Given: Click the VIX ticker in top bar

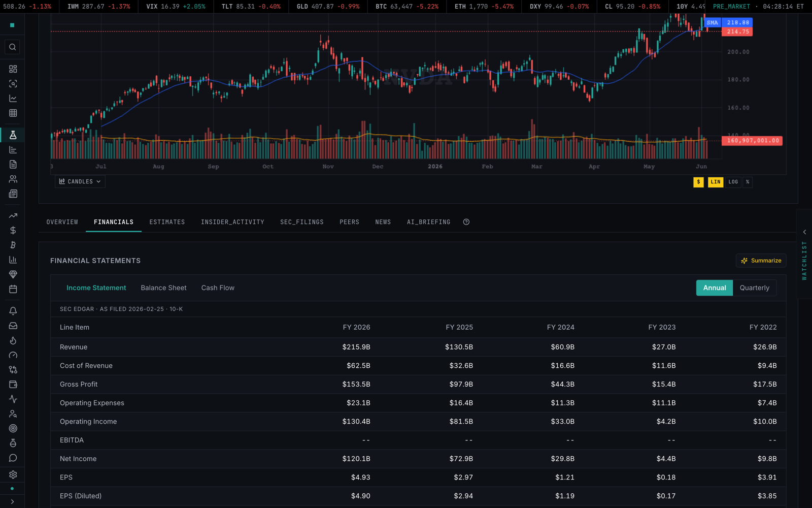Looking at the screenshot, I should 176,7.
